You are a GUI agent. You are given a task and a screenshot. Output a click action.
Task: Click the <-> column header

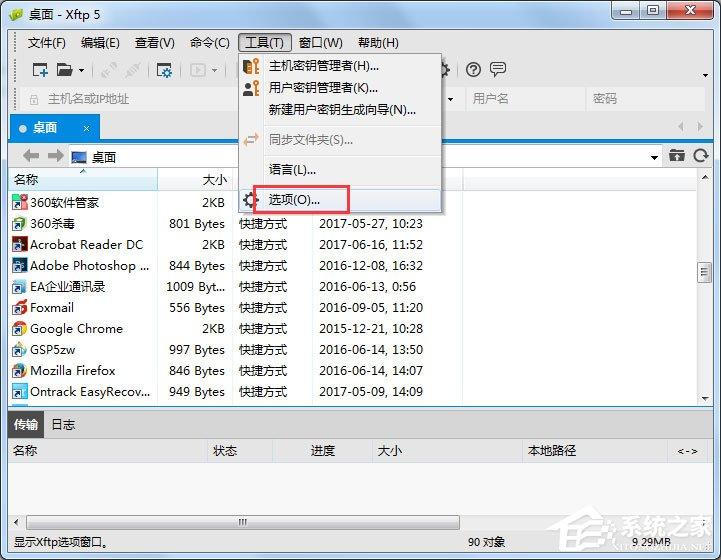click(x=687, y=451)
